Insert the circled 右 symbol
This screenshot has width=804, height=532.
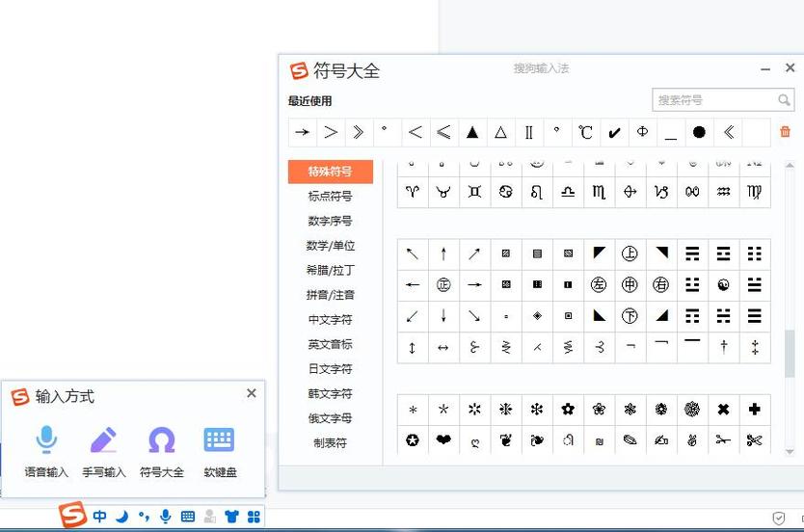pos(661,284)
